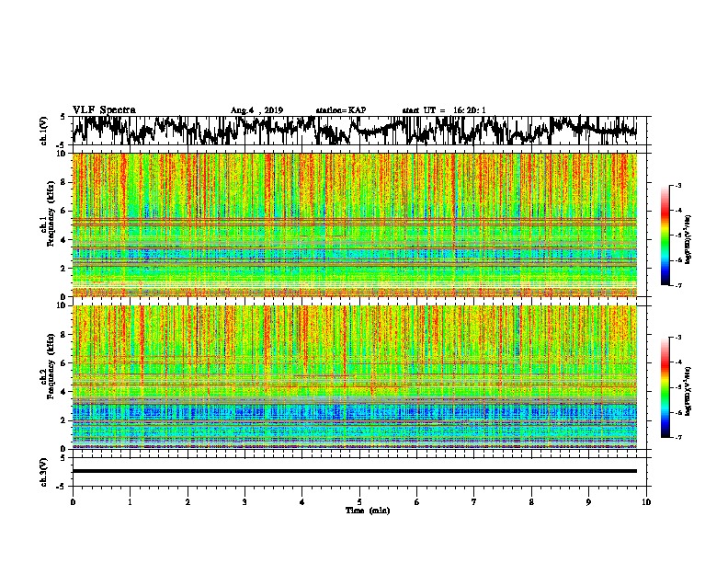Select the date text "Aug.4 , 2019"
The width and height of the screenshot is (728, 563).
[256, 110]
